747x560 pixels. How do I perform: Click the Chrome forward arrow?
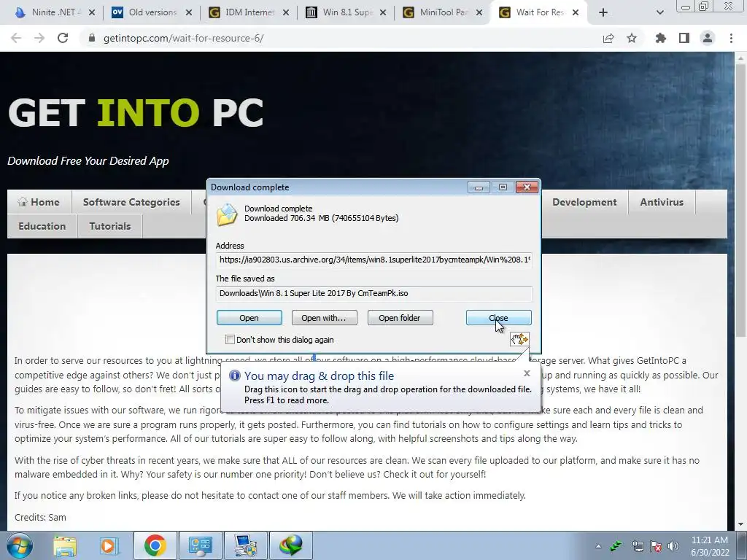coord(39,38)
